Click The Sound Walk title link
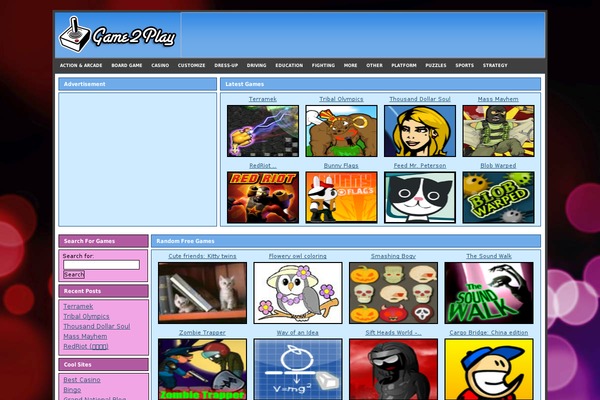 (489, 256)
